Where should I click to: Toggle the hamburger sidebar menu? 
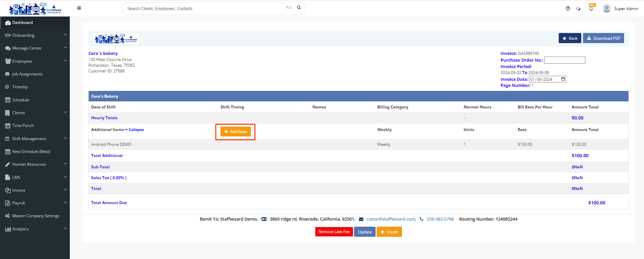pos(79,8)
